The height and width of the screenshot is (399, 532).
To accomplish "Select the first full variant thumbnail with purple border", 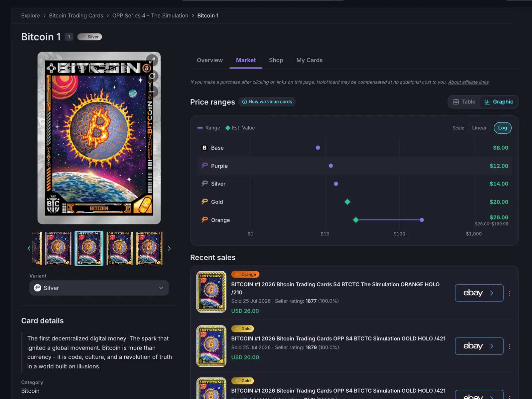I will pyautogui.click(x=58, y=248).
